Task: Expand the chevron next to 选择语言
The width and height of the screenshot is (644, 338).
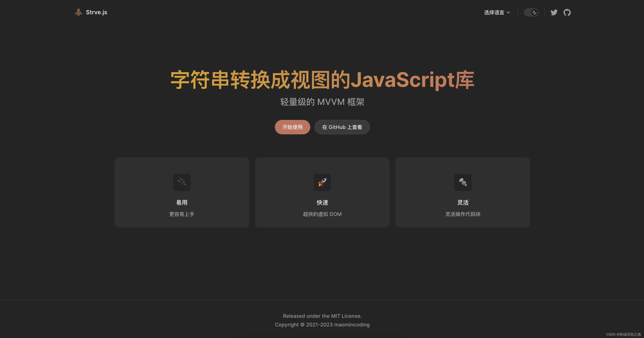Action: click(508, 12)
